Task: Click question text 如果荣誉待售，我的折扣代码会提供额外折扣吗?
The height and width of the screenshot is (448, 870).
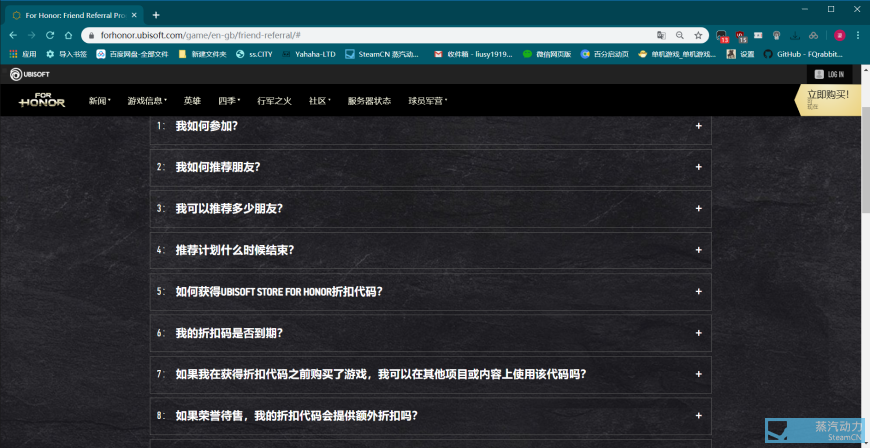Action: click(296, 415)
